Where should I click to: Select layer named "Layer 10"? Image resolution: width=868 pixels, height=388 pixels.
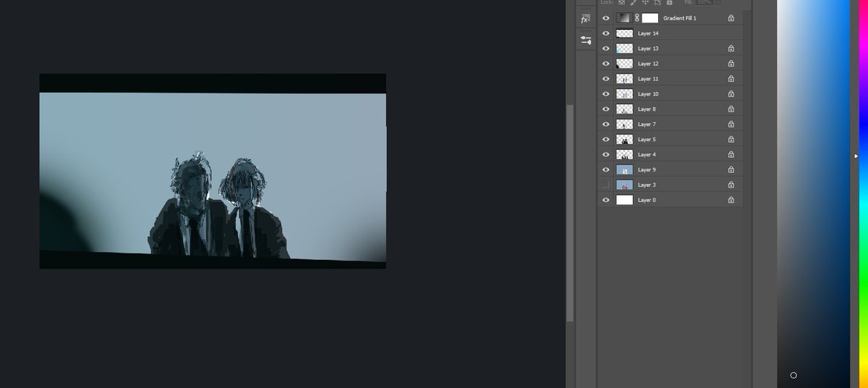pyautogui.click(x=648, y=94)
